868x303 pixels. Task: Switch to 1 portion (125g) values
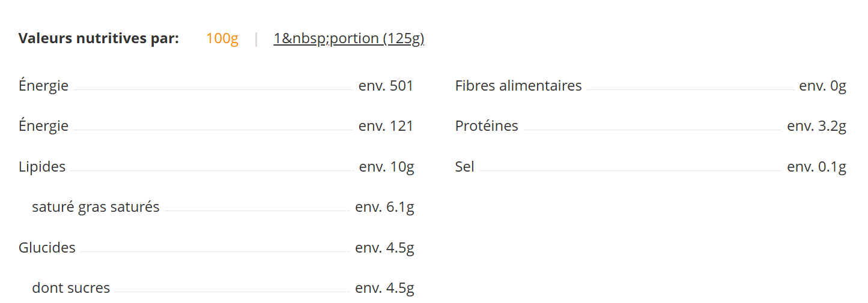[x=348, y=39]
